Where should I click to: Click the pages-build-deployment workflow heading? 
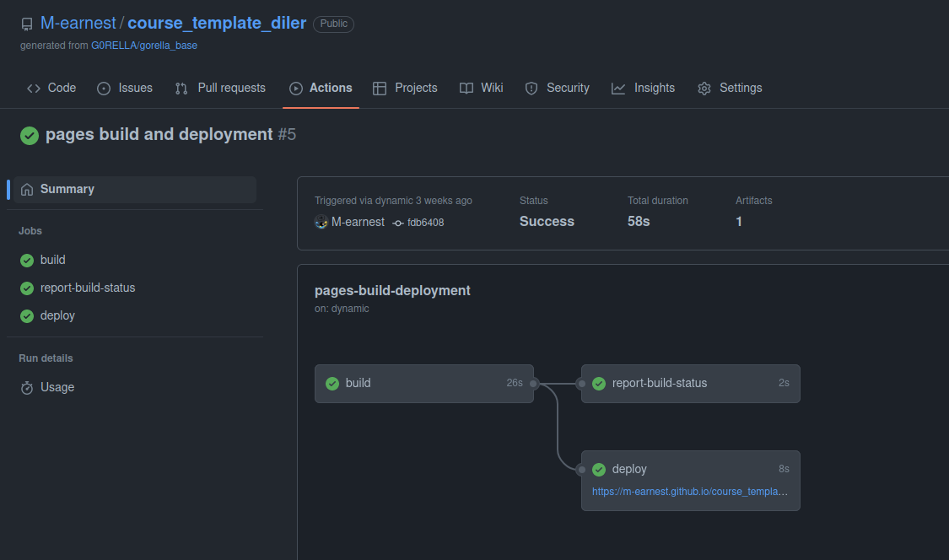392,291
